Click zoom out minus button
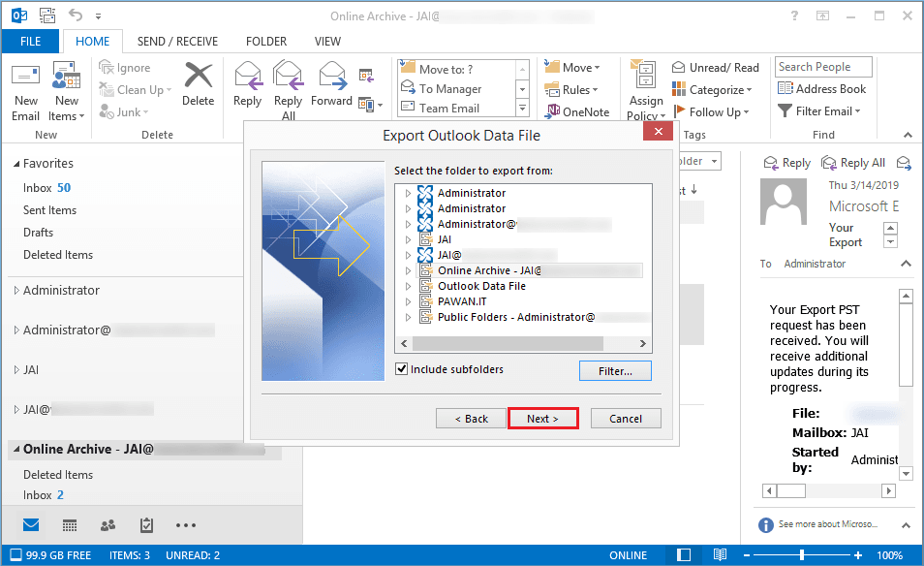The width and height of the screenshot is (924, 566). pos(746,554)
